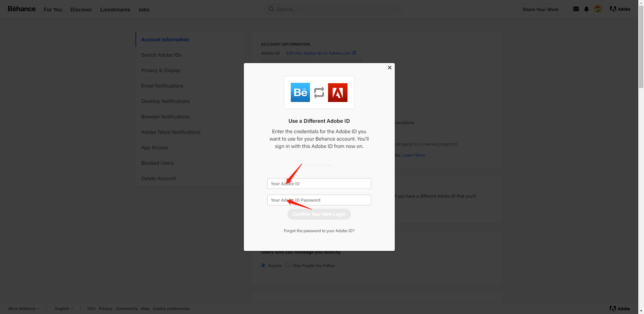Click the Share Your Work button

540,9
